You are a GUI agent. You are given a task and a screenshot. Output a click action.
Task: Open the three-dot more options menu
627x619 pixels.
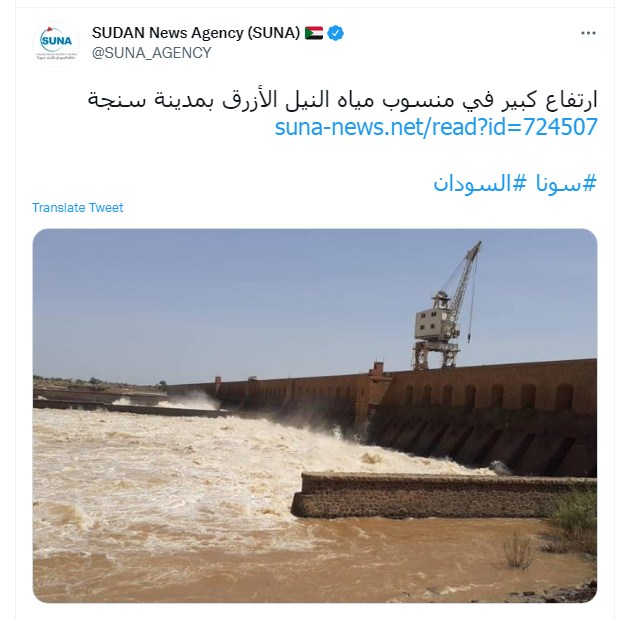click(588, 33)
